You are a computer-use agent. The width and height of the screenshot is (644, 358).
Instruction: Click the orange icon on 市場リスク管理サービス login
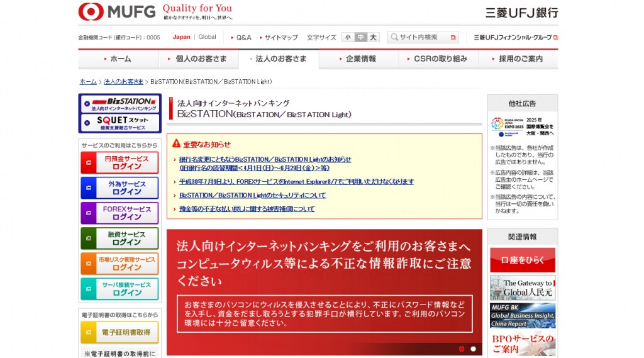[88, 264]
